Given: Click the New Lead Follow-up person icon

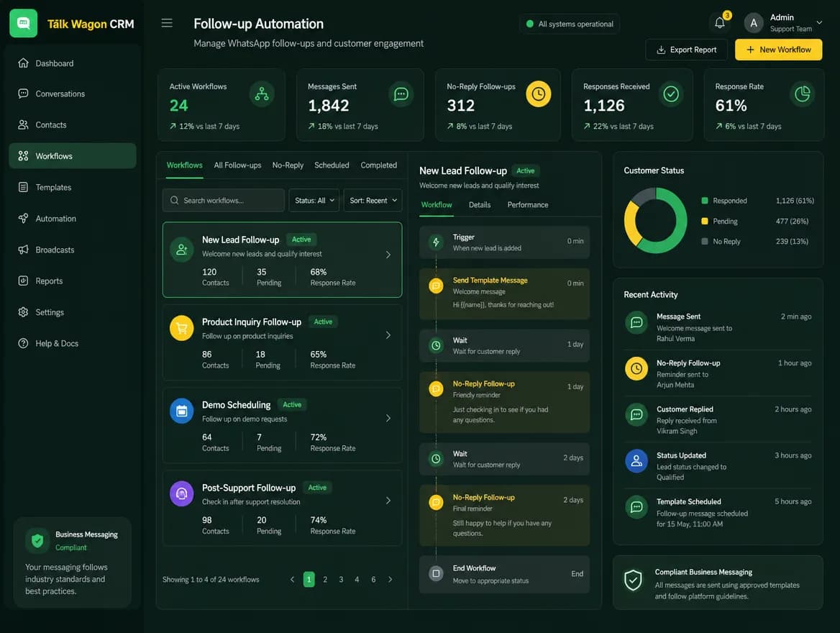Looking at the screenshot, I should tap(182, 250).
